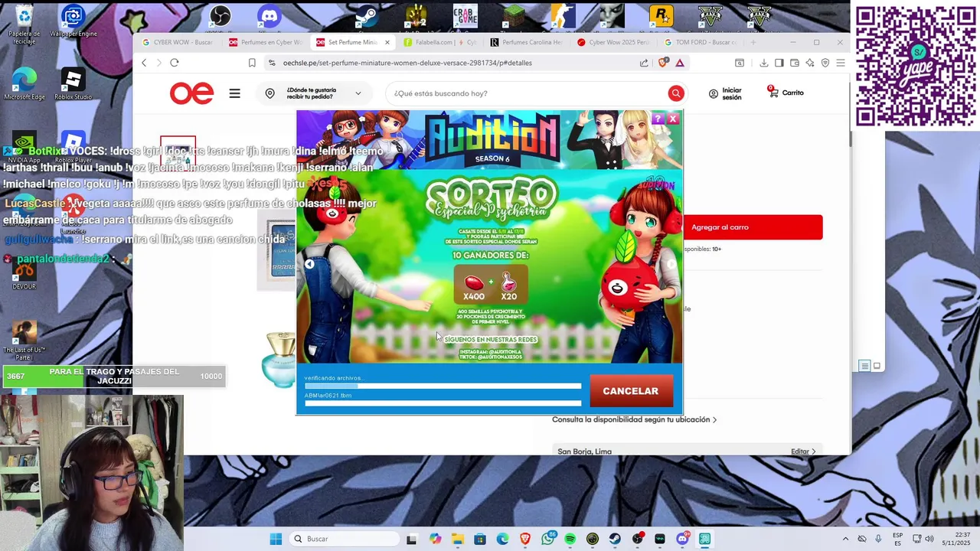This screenshot has width=980, height=551.
Task: Close the Set Perfume Miniature tab
Action: coord(387,43)
